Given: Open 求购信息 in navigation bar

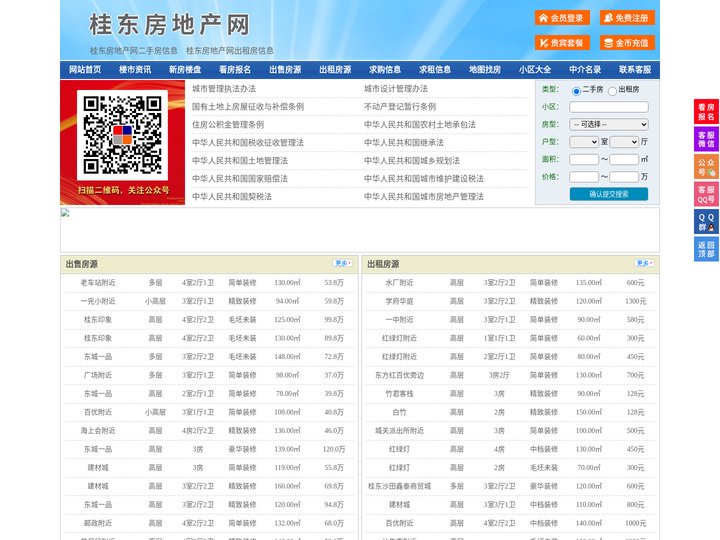Looking at the screenshot, I should [x=385, y=69].
